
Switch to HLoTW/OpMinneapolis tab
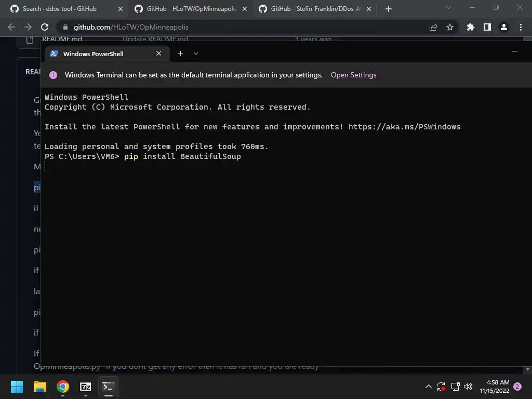point(192,9)
